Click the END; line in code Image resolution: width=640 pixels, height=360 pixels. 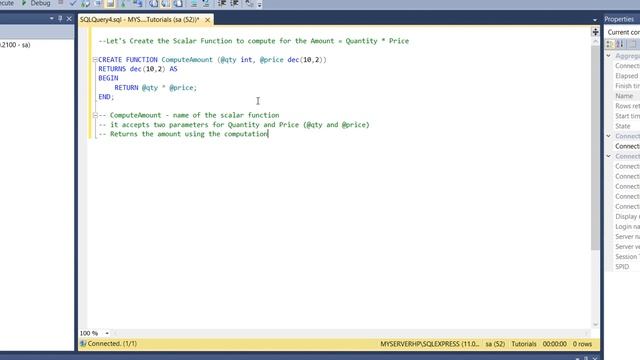click(x=106, y=97)
